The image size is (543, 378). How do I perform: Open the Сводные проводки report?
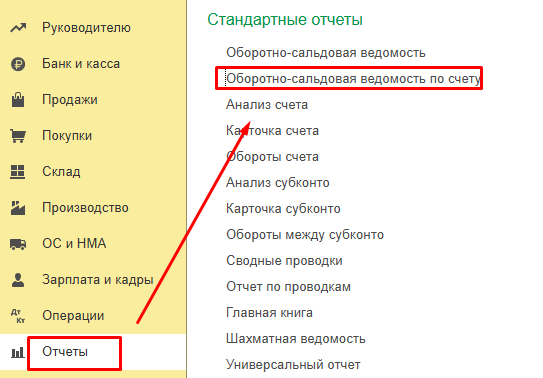284,261
